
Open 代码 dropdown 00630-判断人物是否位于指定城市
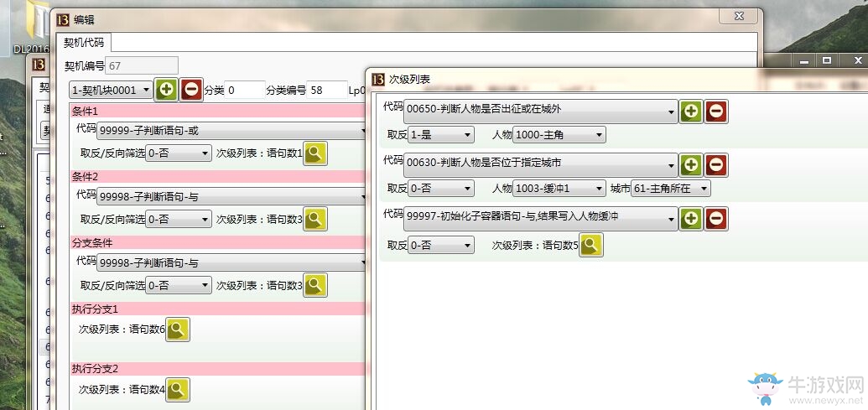(x=541, y=165)
